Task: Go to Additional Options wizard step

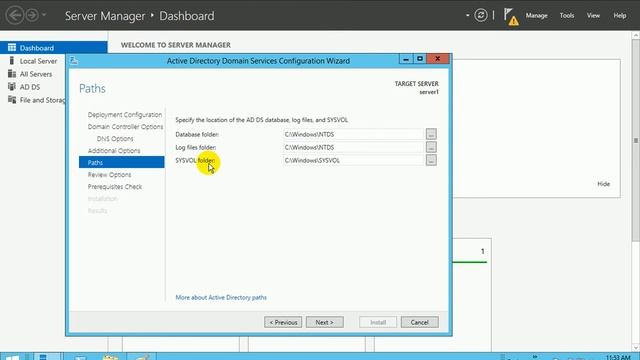Action: [x=114, y=151]
